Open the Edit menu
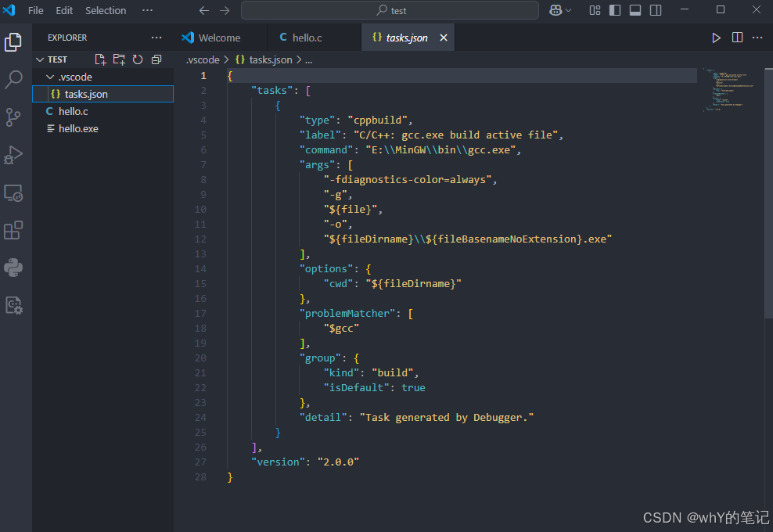773x532 pixels. tap(64, 10)
